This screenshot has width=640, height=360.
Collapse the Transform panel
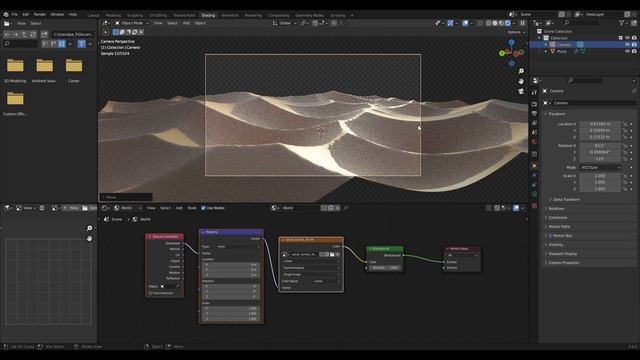click(x=557, y=114)
